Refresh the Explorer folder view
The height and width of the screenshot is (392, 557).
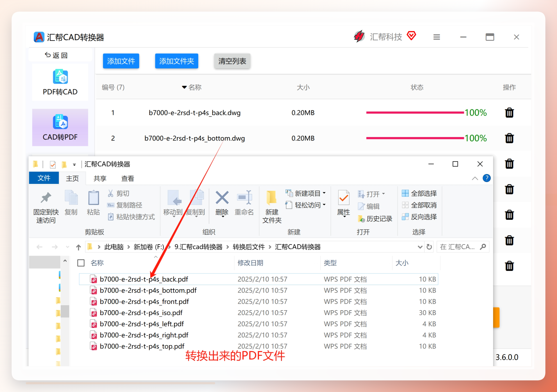[429, 247]
